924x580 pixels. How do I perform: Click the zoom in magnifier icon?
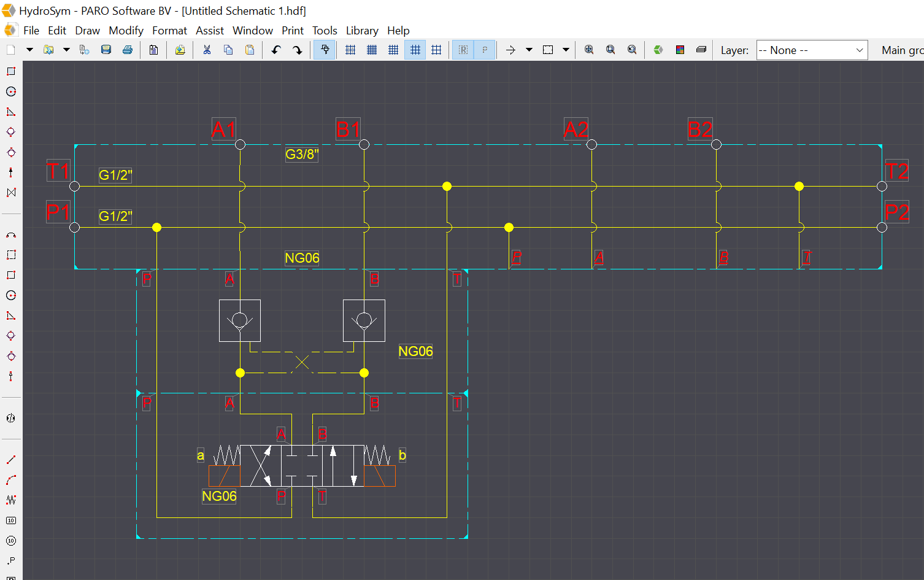589,50
